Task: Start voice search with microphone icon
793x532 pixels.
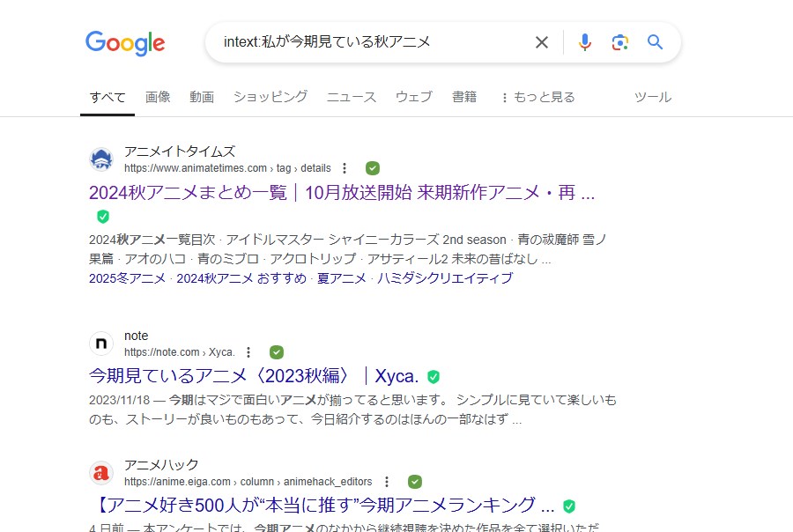Action: click(x=585, y=42)
